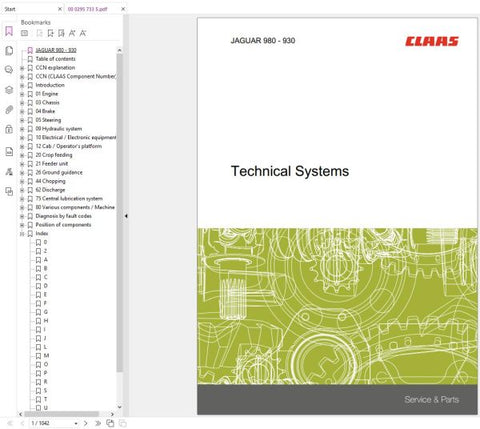The width and height of the screenshot is (480, 429).
Task: Open the 05 Steering bookmark
Action: point(48,120)
